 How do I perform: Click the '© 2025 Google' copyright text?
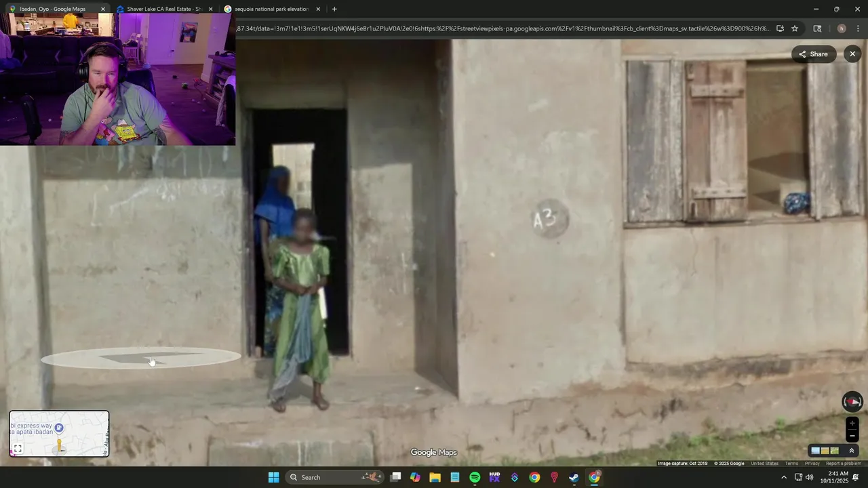click(729, 464)
